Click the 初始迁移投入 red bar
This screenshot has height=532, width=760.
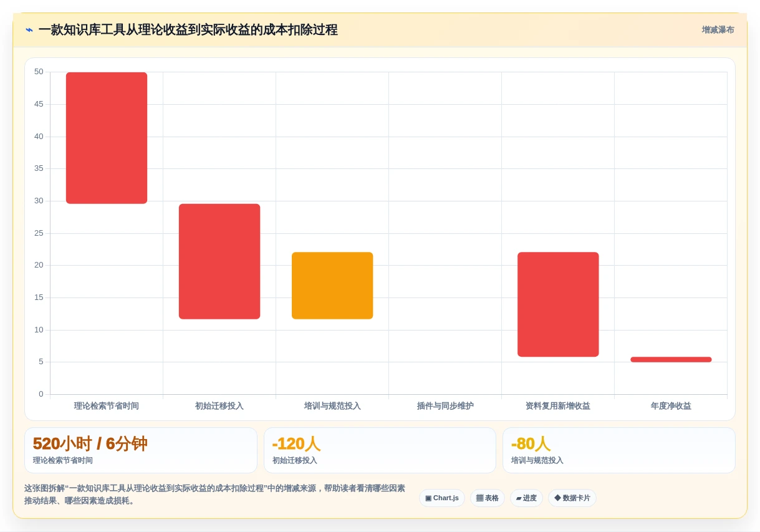click(x=219, y=261)
